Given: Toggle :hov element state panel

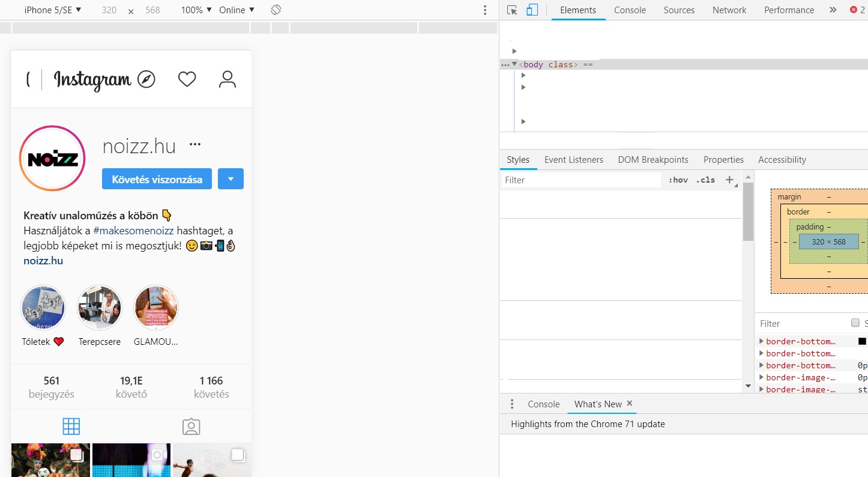Looking at the screenshot, I should (678, 180).
